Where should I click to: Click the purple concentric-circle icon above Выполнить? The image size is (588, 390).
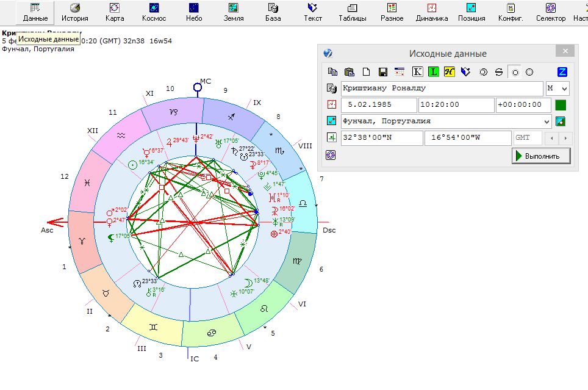pos(331,154)
